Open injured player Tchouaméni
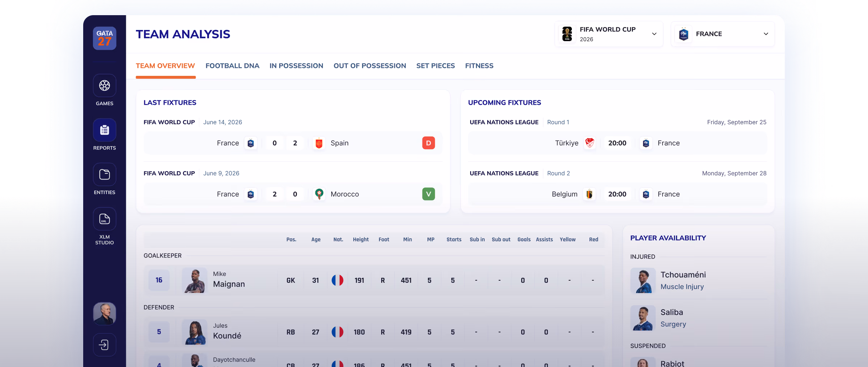The image size is (868, 367). [x=698, y=280]
